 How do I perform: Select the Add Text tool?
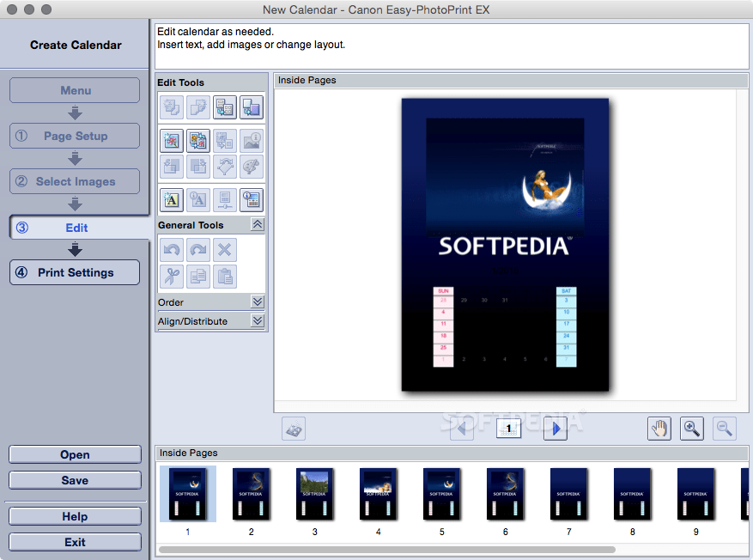coord(172,200)
